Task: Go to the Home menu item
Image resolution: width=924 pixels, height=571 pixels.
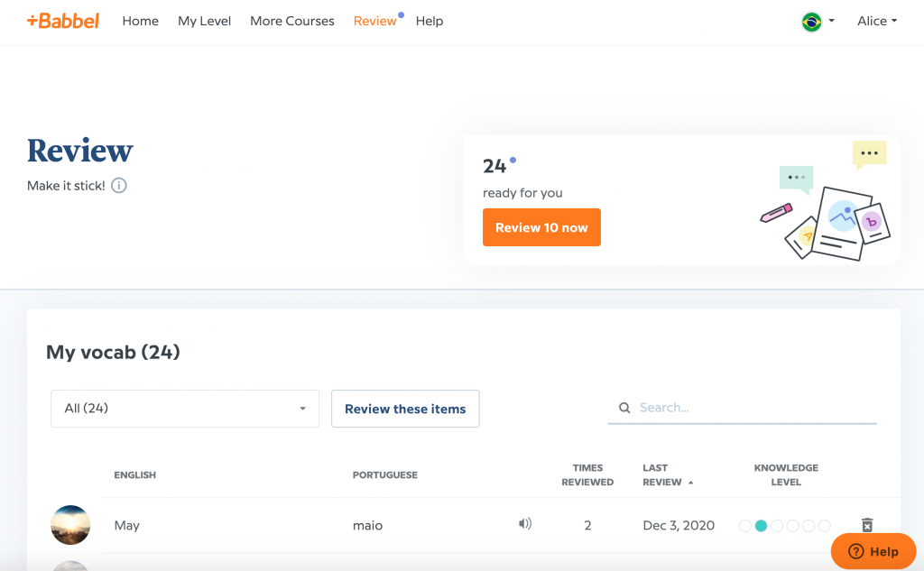Action: [x=140, y=21]
